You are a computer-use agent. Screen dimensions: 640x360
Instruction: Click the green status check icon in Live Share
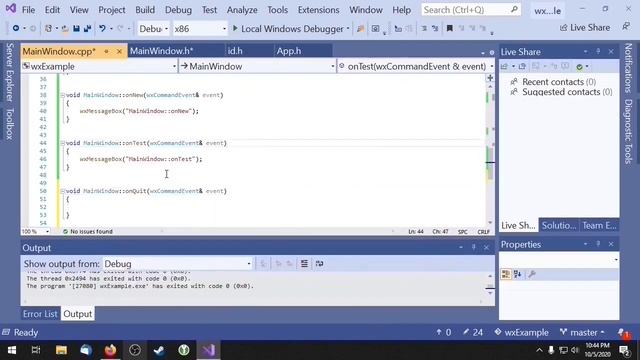coord(579,67)
